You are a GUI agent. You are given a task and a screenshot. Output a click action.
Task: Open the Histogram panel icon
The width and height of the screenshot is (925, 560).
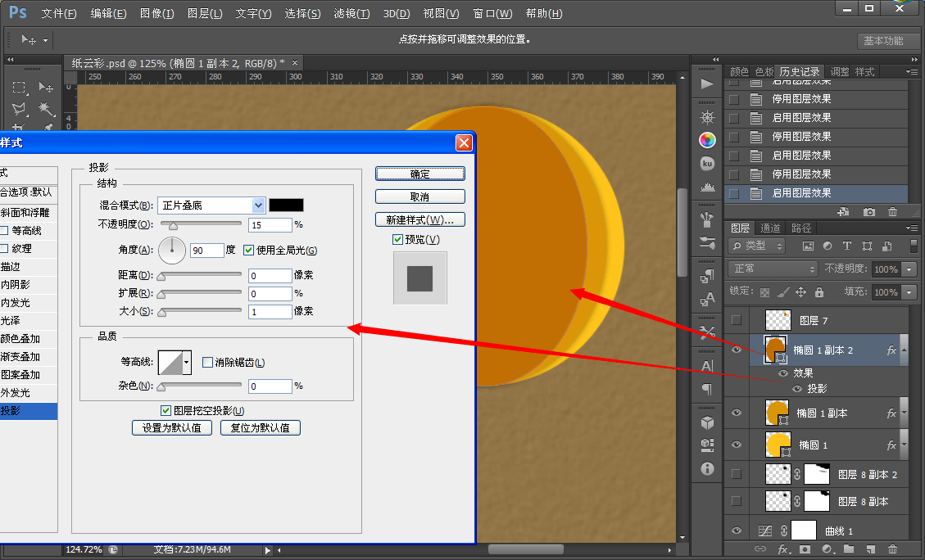(707, 187)
